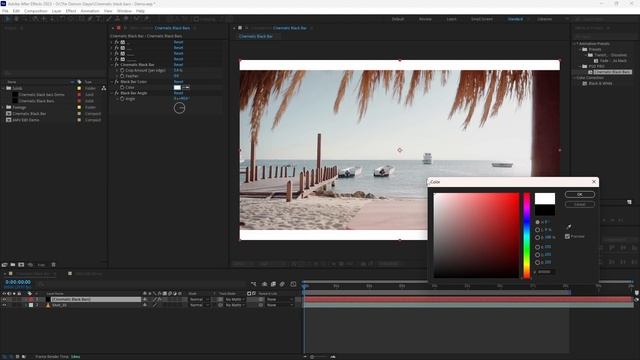Image resolution: width=640 pixels, height=360 pixels.
Task: Open the Animation menu
Action: [x=90, y=11]
